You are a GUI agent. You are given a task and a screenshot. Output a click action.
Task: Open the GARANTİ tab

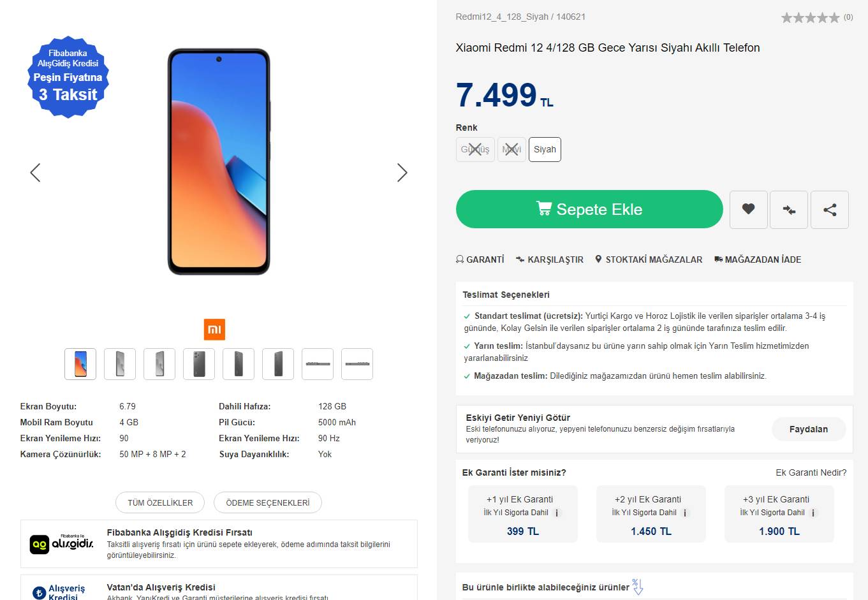click(x=480, y=260)
